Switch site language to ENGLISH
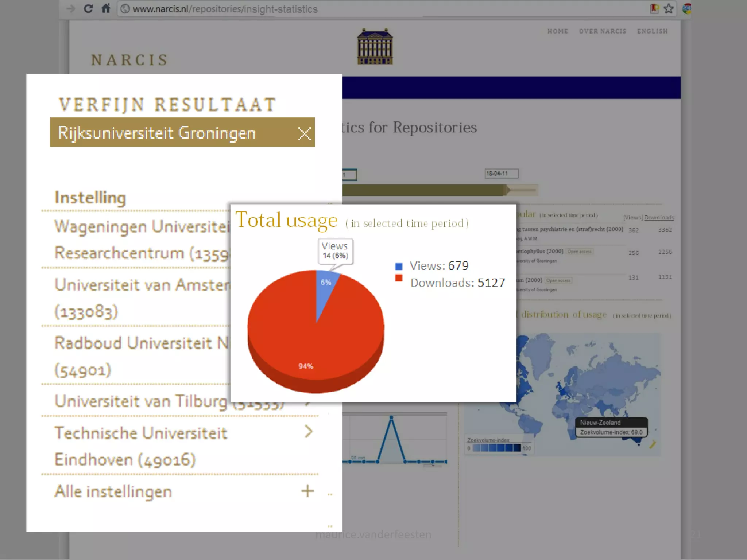The image size is (747, 560). [652, 31]
